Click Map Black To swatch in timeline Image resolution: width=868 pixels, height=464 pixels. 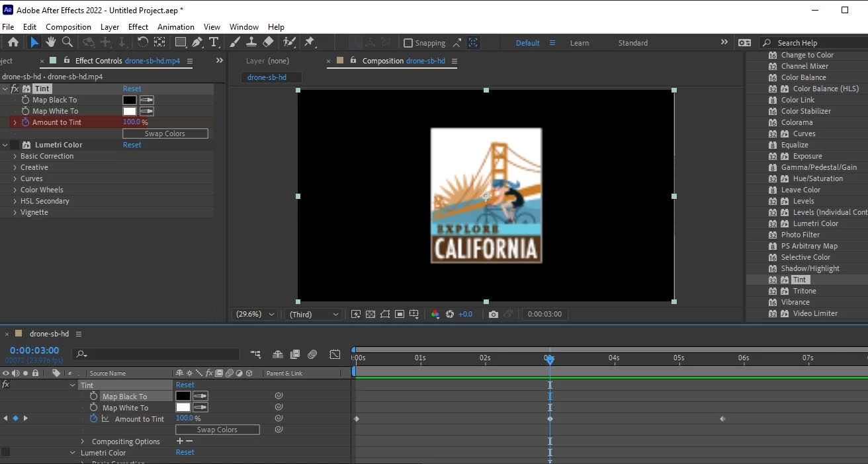tap(183, 397)
